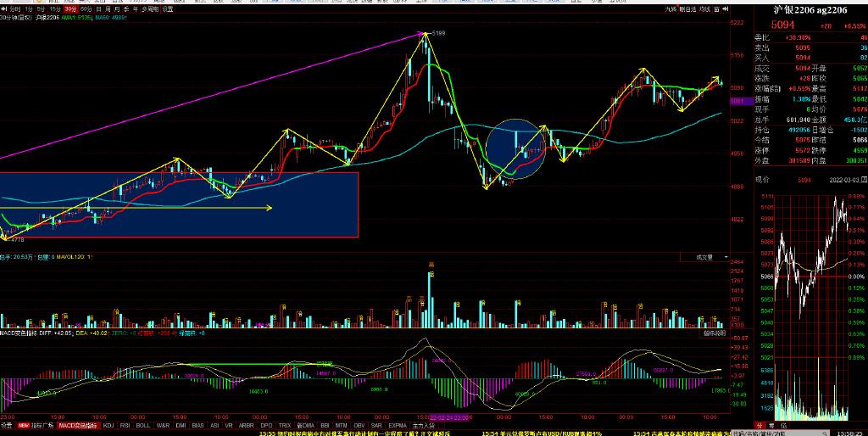Open the 多周期 multi-period selector
The height and width of the screenshot is (436, 868).
coord(149,8)
